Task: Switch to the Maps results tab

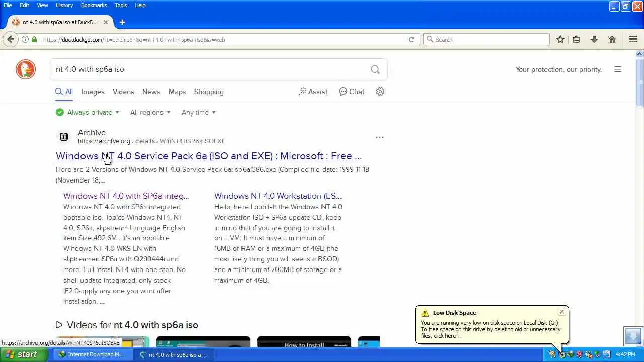Action: tap(177, 92)
